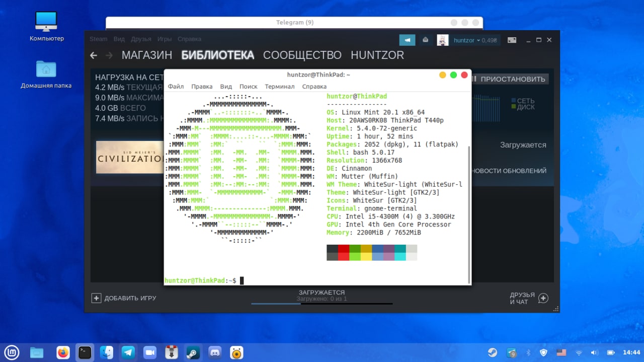Go forward with Steam's right arrow

tap(109, 55)
